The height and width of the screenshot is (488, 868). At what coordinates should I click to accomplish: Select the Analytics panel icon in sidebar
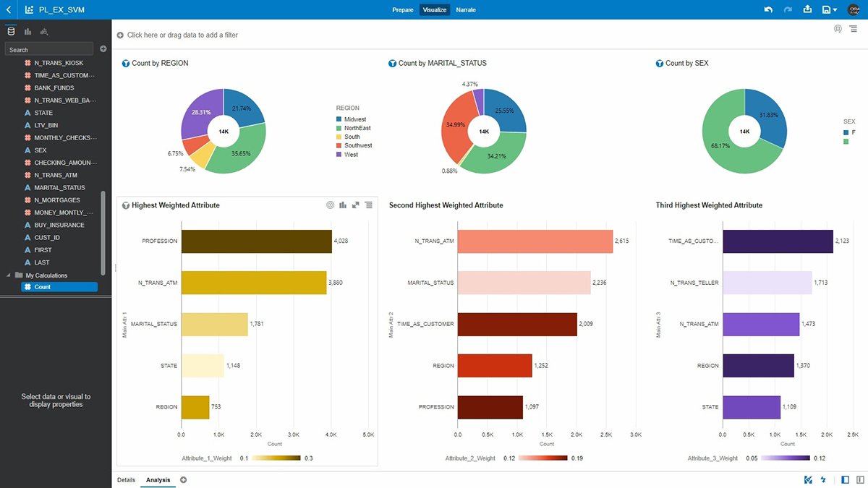45,30
